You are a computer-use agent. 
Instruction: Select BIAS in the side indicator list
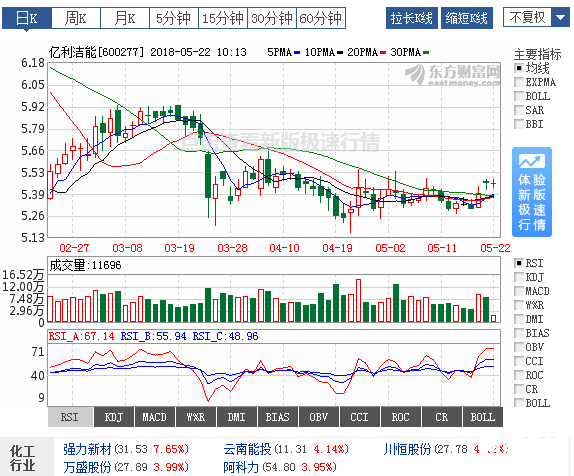coord(532,333)
